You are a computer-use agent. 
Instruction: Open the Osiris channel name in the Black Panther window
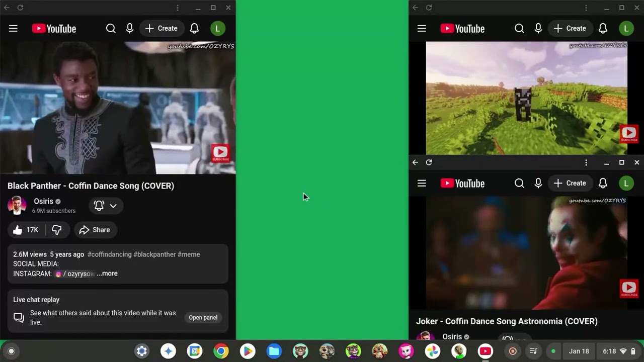[x=44, y=201]
